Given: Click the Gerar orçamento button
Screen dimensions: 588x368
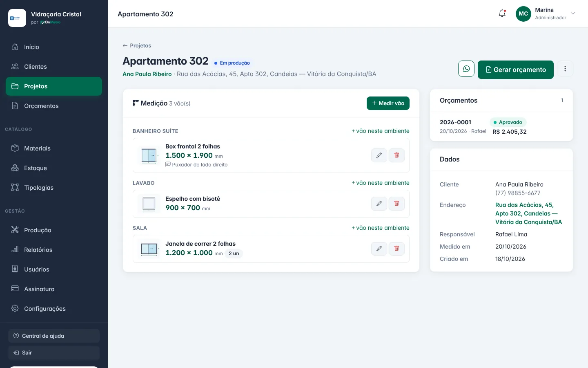Looking at the screenshot, I should click(x=516, y=70).
